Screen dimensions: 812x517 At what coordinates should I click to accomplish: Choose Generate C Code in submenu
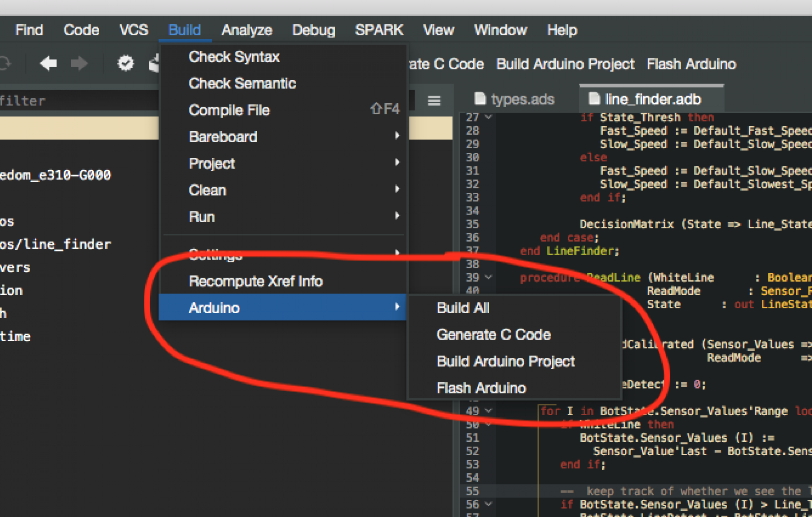click(x=514, y=334)
